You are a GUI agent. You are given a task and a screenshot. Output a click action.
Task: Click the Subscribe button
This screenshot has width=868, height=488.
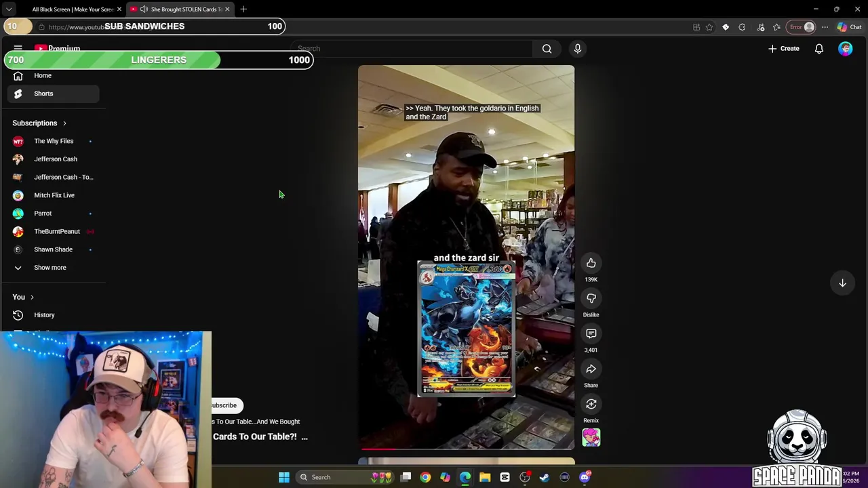click(226, 405)
